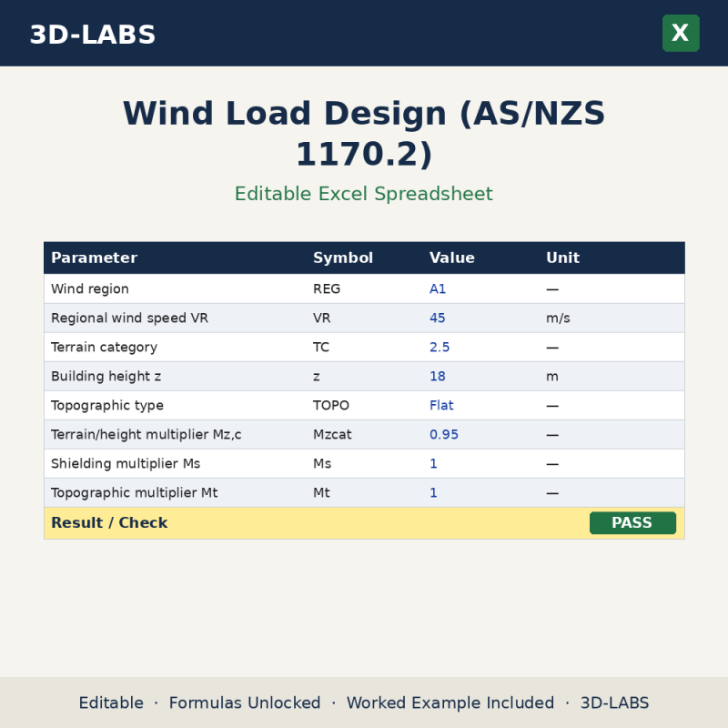Image resolution: width=728 pixels, height=728 pixels.
Task: Click the Symbol column header
Action: click(x=343, y=258)
